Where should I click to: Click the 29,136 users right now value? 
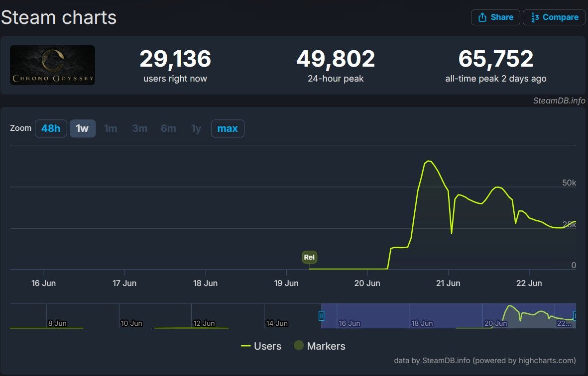click(x=175, y=59)
